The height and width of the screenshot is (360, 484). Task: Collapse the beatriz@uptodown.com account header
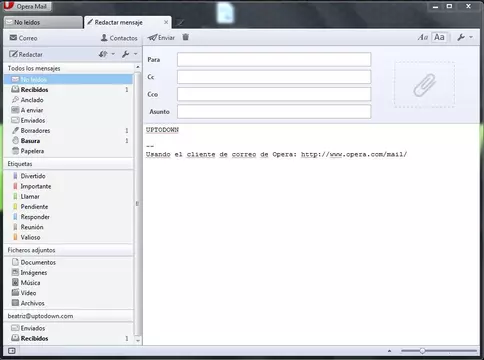[x=68, y=316]
